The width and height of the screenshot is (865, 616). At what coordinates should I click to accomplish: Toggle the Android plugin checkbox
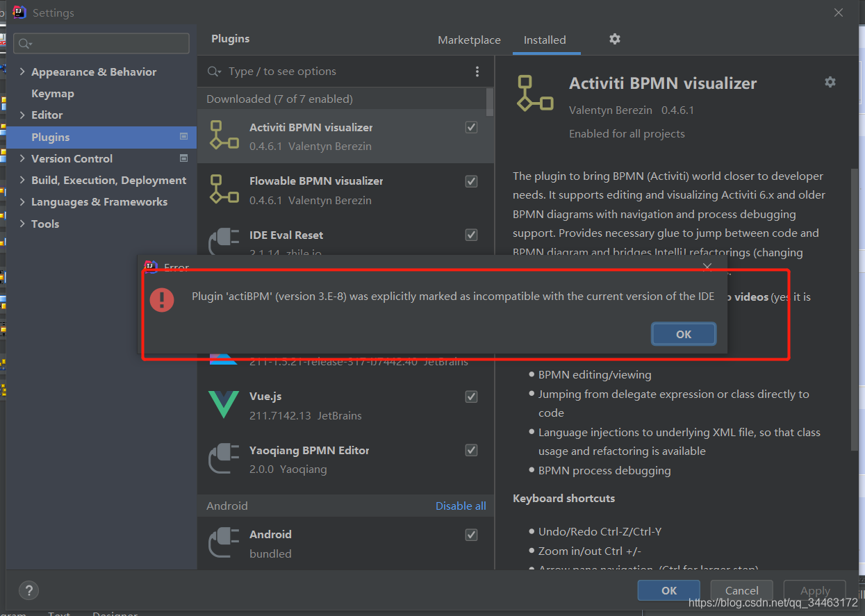(471, 534)
